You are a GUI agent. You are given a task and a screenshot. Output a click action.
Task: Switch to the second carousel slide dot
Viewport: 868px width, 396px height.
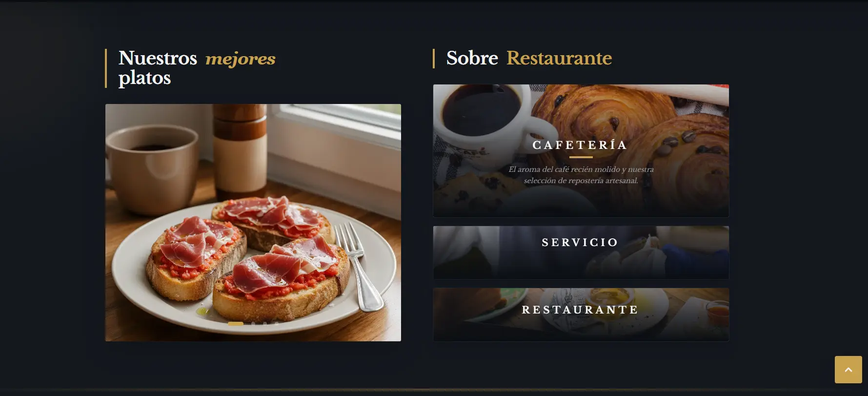click(253, 323)
